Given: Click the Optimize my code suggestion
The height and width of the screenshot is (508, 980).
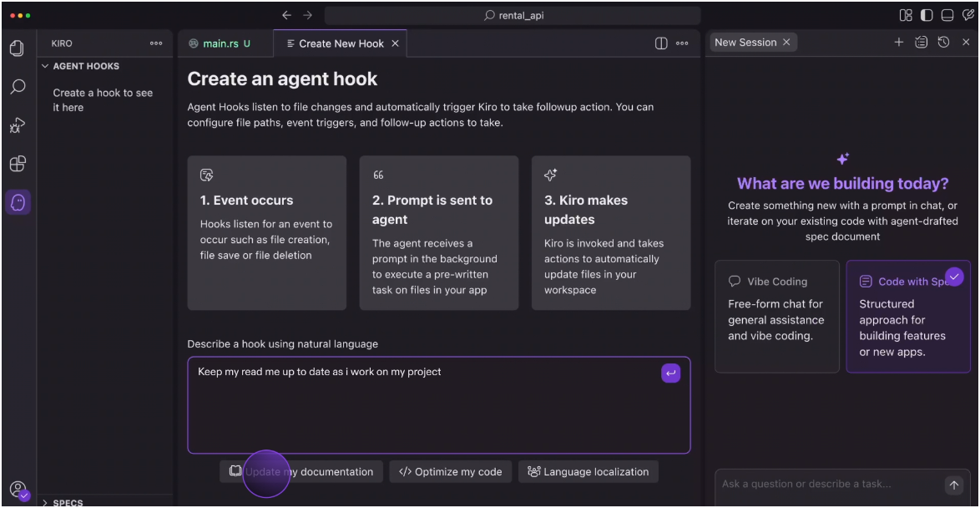Looking at the screenshot, I should (x=451, y=472).
